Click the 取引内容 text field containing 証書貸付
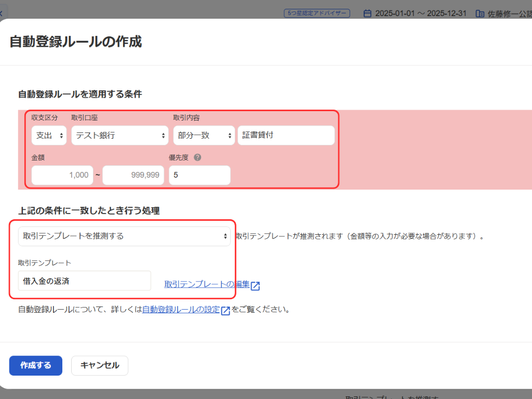 coord(286,136)
